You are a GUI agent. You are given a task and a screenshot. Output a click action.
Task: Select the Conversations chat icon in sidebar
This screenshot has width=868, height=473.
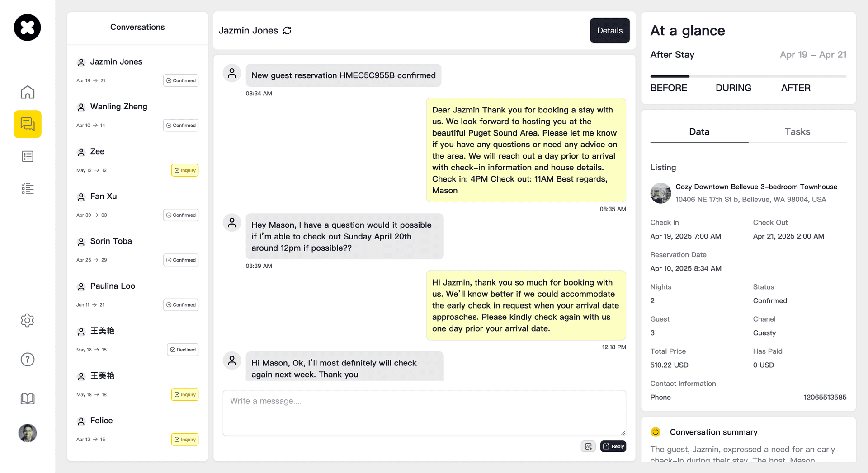pos(28,124)
